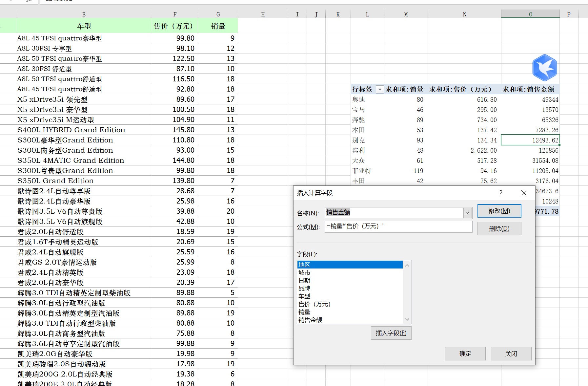The height and width of the screenshot is (386, 588).
Task: Click the field list scroll up arrow
Action: click(407, 265)
